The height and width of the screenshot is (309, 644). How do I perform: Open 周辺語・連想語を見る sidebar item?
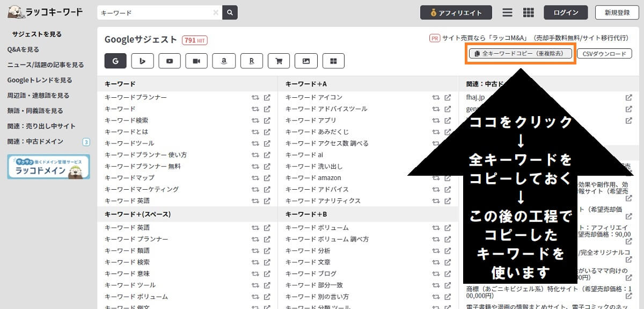38,95
